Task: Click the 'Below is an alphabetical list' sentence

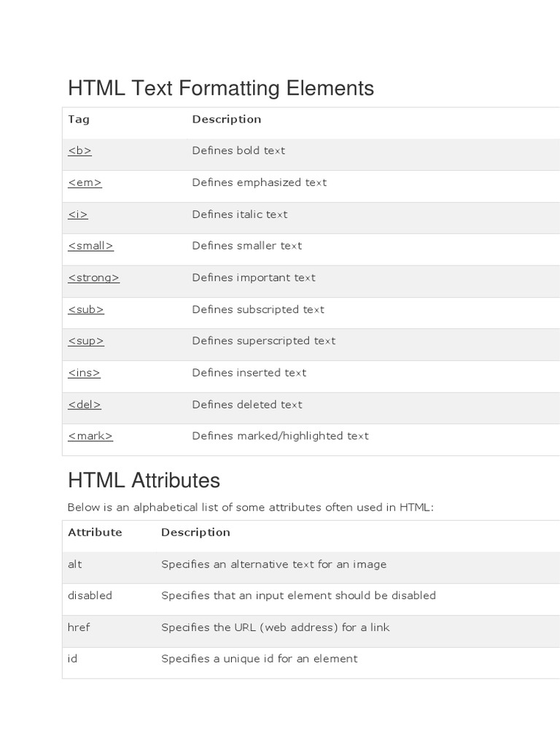Action: pyautogui.click(x=250, y=507)
